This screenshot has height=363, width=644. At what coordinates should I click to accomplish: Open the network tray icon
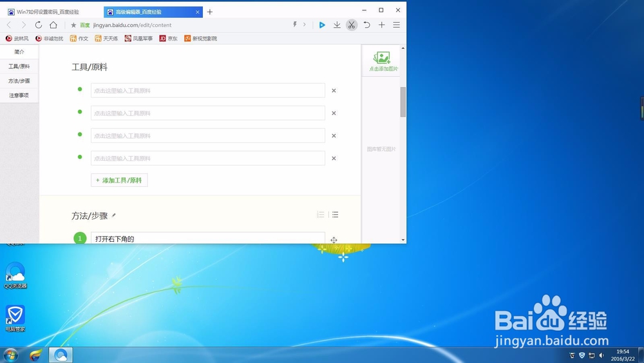pyautogui.click(x=591, y=355)
